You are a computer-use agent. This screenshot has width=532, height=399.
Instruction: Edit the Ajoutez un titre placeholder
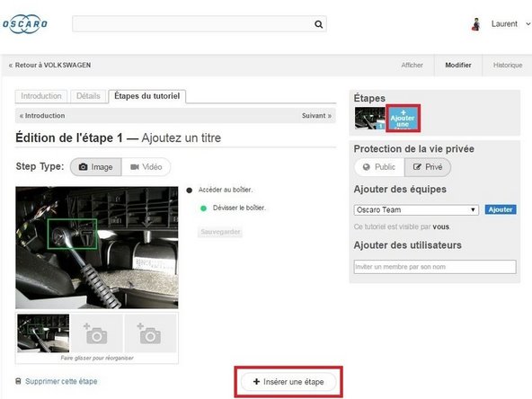[182, 137]
